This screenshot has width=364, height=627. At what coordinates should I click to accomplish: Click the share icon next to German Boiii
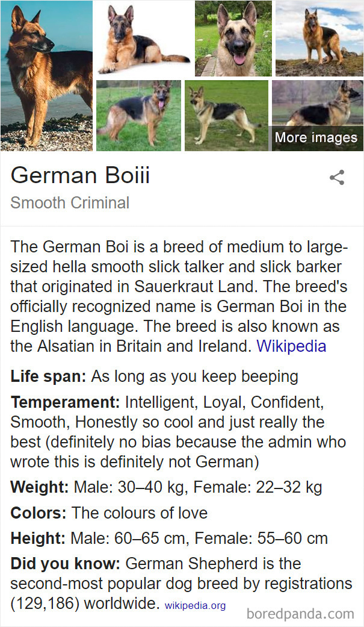pos(338,177)
